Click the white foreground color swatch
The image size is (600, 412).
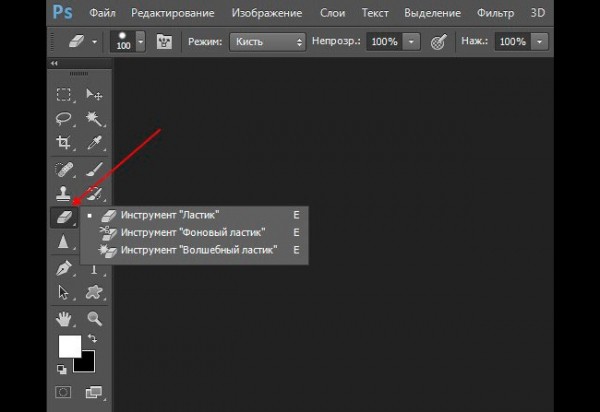coord(69,347)
